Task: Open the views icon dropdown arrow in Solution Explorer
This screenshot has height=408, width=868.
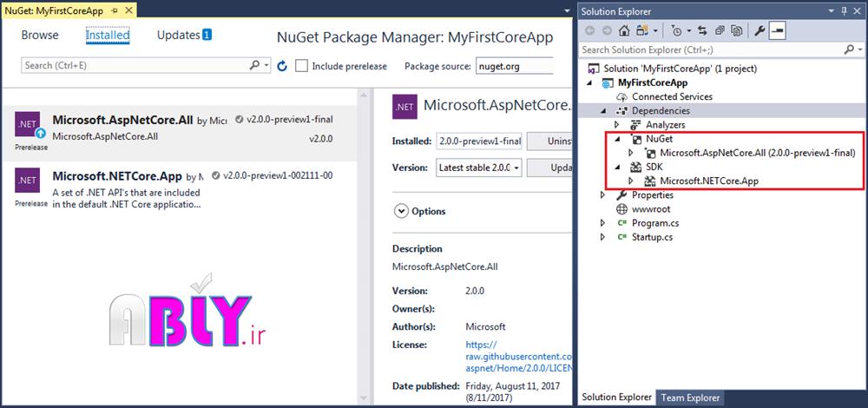Action: pos(655,31)
